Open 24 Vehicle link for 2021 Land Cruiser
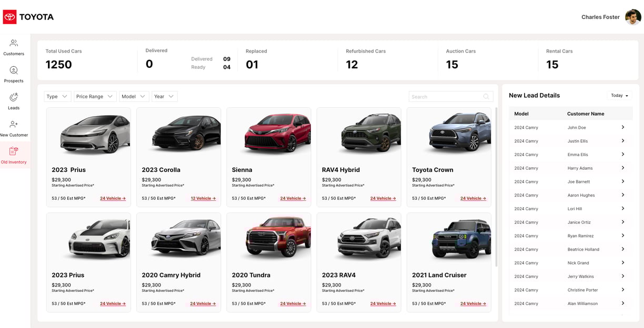Image resolution: width=644 pixels, height=328 pixels. point(473,304)
